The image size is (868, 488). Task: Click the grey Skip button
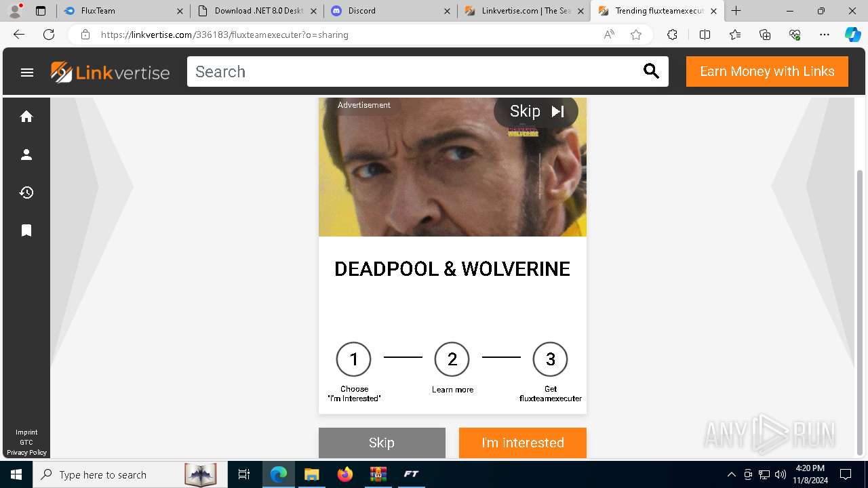point(382,443)
